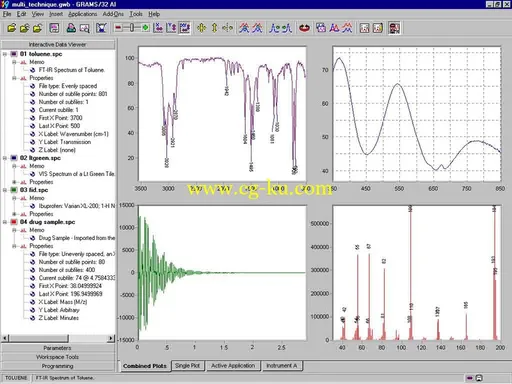The image size is (512, 384).
Task: Open the Parameters panel button
Action: (x=57, y=348)
